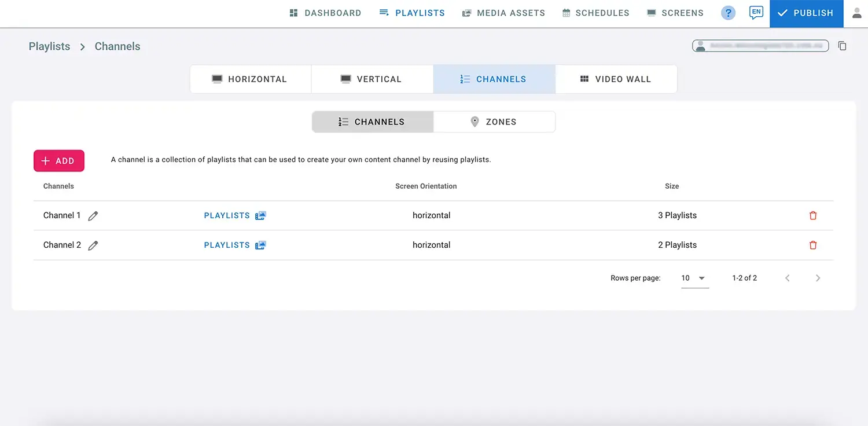Navigate to Media Assets in top menu
Image resolution: width=868 pixels, height=426 pixels.
(503, 13)
